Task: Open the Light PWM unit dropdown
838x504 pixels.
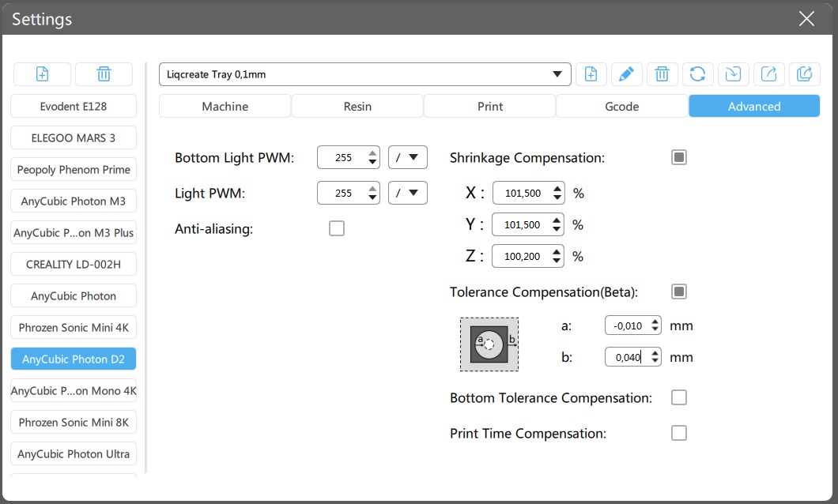Action: pyautogui.click(x=407, y=193)
